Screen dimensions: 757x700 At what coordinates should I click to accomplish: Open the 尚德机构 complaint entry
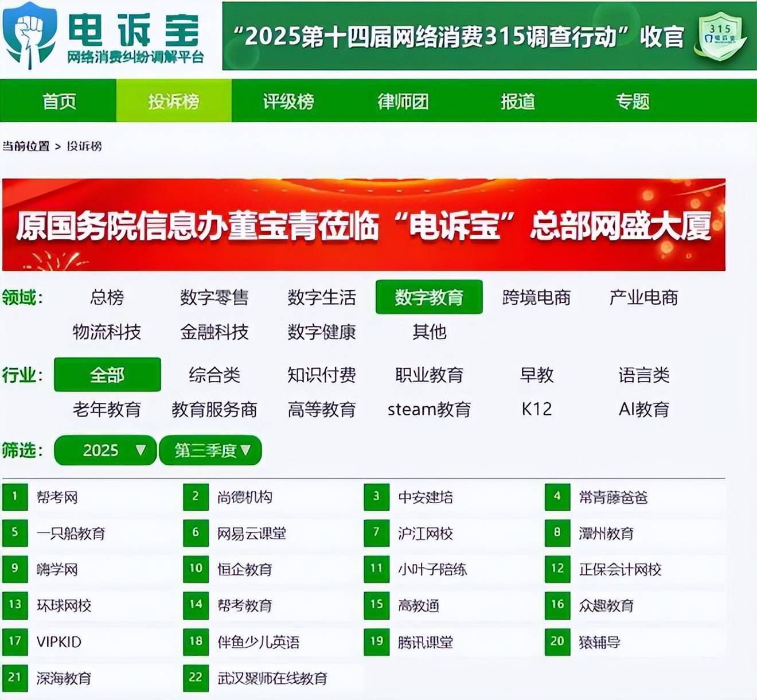point(245,497)
